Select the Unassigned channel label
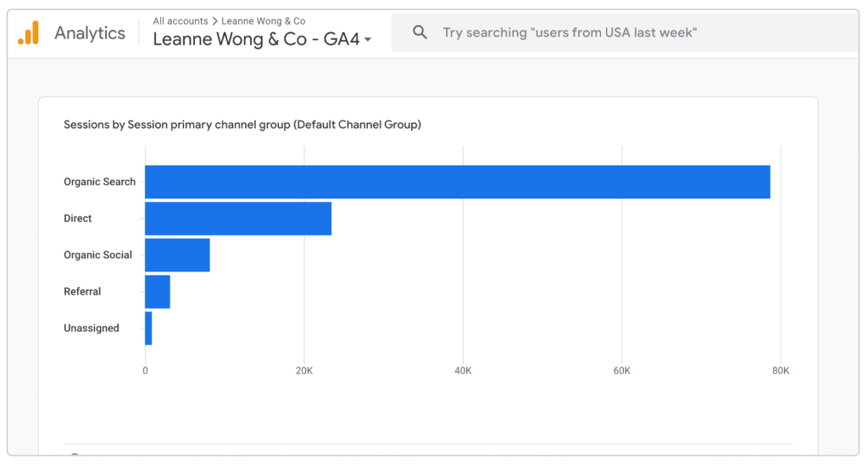 point(92,328)
